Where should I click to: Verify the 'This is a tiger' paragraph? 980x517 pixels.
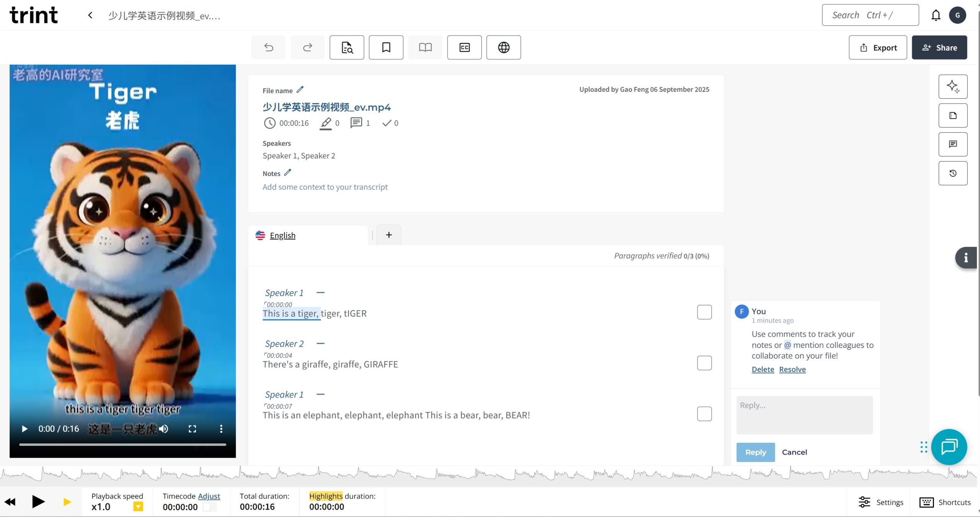pos(704,312)
